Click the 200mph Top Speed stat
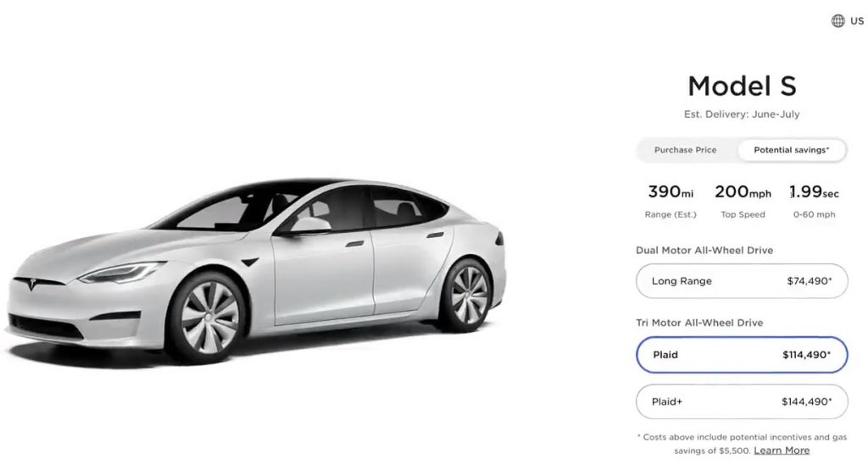 point(743,202)
